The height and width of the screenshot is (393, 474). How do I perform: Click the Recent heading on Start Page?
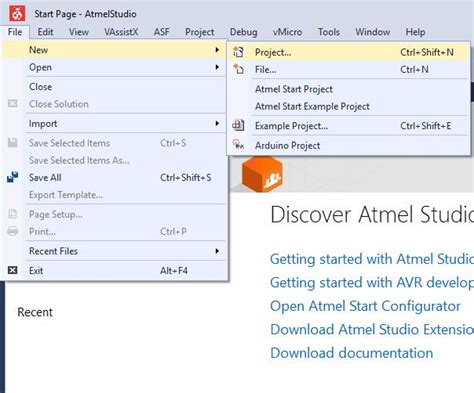[x=35, y=312]
